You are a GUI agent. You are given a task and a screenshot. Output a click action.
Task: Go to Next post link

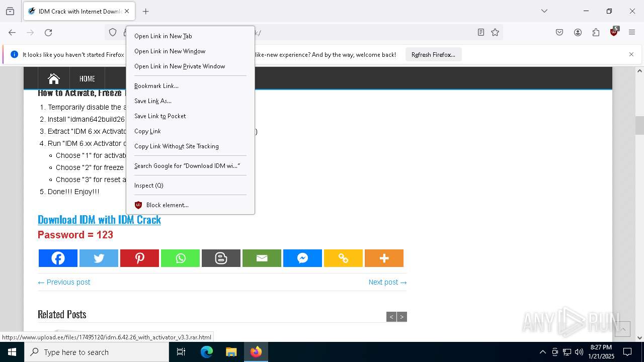pos(387,282)
